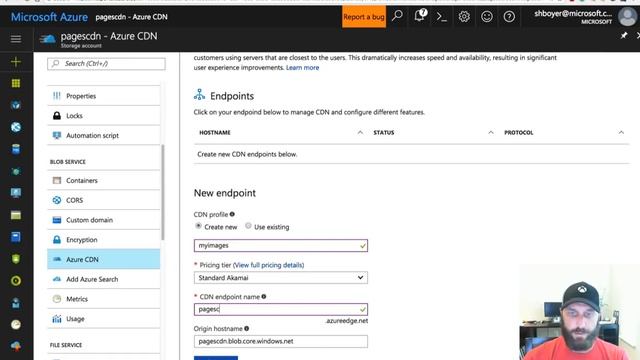Open View full pricing details link

pos(269,265)
